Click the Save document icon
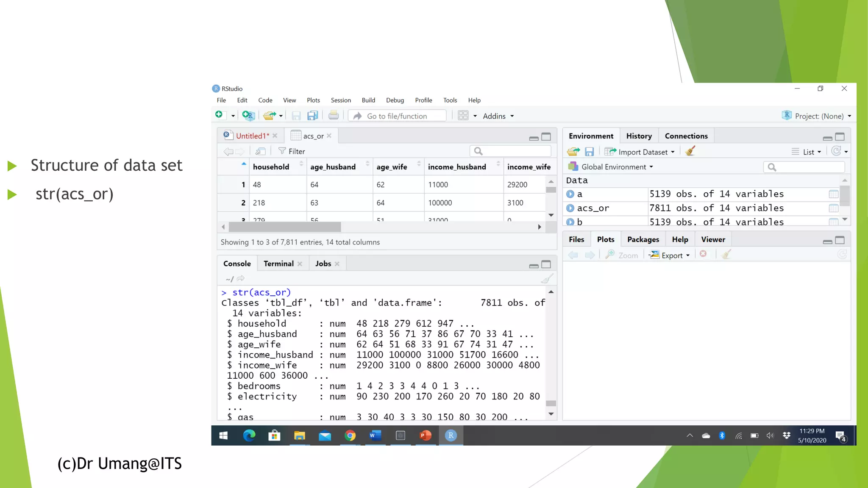This screenshot has width=868, height=488. click(296, 116)
